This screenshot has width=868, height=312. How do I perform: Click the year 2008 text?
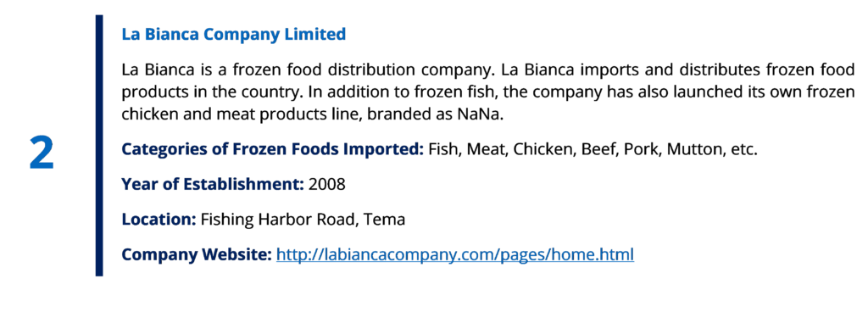point(327,184)
